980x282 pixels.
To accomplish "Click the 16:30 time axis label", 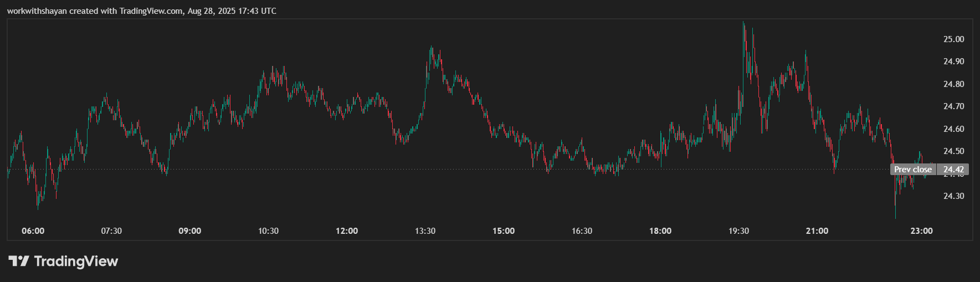I will tap(582, 231).
